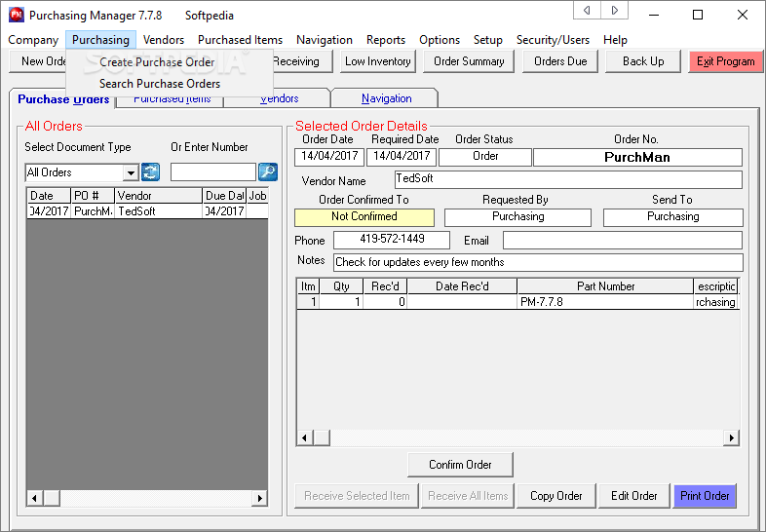Image resolution: width=766 pixels, height=532 pixels.
Task: Click the Required Date field
Action: click(x=402, y=157)
